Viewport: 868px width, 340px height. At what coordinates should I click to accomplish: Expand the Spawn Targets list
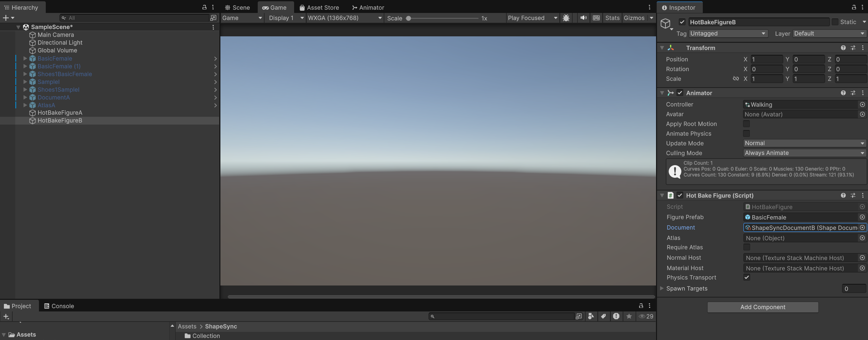[662, 288]
